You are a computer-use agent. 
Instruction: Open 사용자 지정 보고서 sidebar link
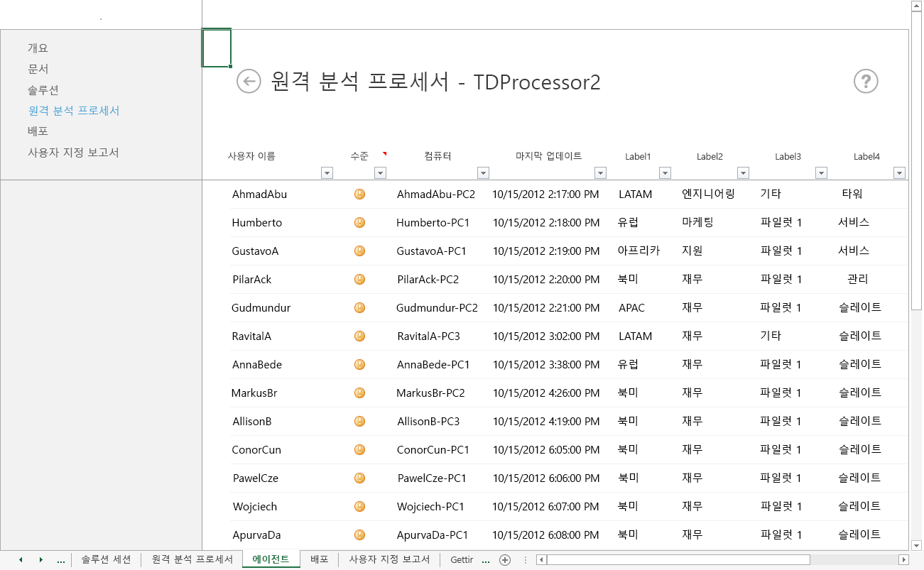coord(73,153)
